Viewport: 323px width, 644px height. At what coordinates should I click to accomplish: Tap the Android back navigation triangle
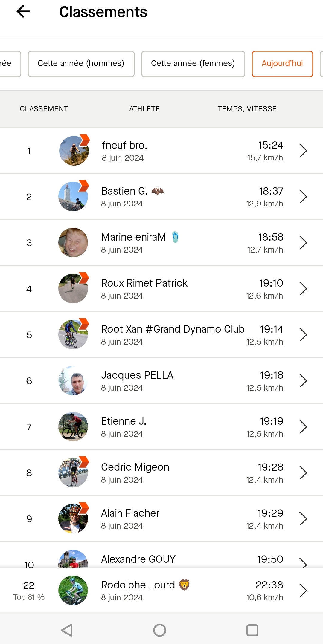[x=67, y=630]
